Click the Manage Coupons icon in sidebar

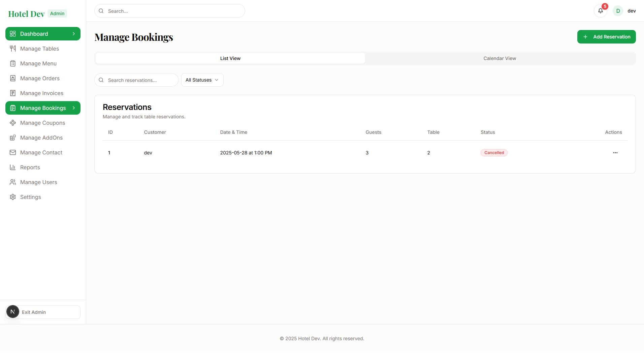(13, 123)
